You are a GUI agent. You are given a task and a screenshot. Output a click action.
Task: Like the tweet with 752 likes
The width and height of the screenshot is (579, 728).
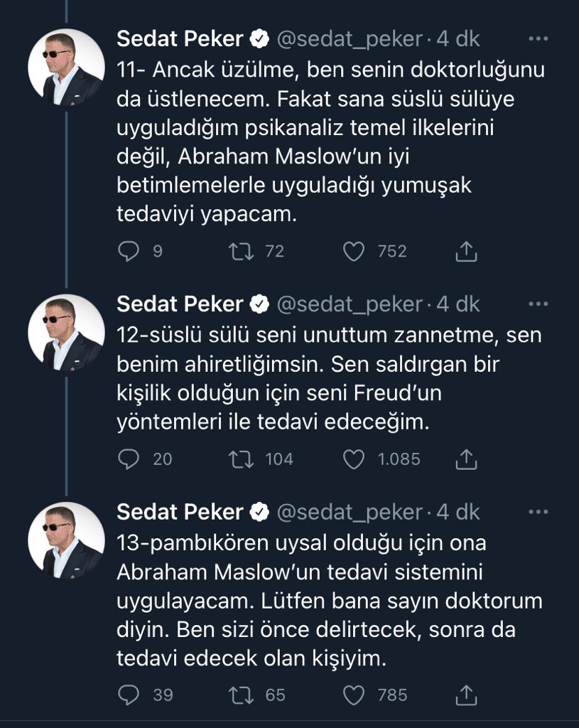point(353,251)
